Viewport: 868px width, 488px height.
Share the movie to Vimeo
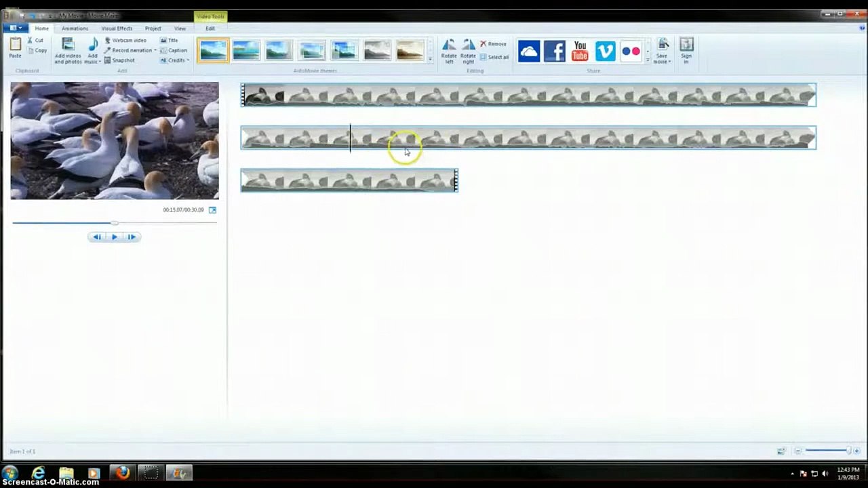606,52
